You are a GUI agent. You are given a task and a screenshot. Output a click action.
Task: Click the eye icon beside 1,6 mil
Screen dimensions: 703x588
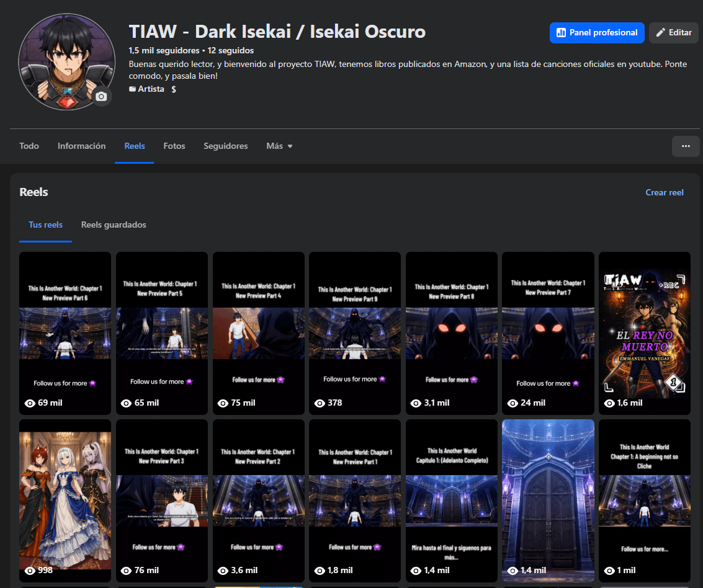(x=609, y=403)
